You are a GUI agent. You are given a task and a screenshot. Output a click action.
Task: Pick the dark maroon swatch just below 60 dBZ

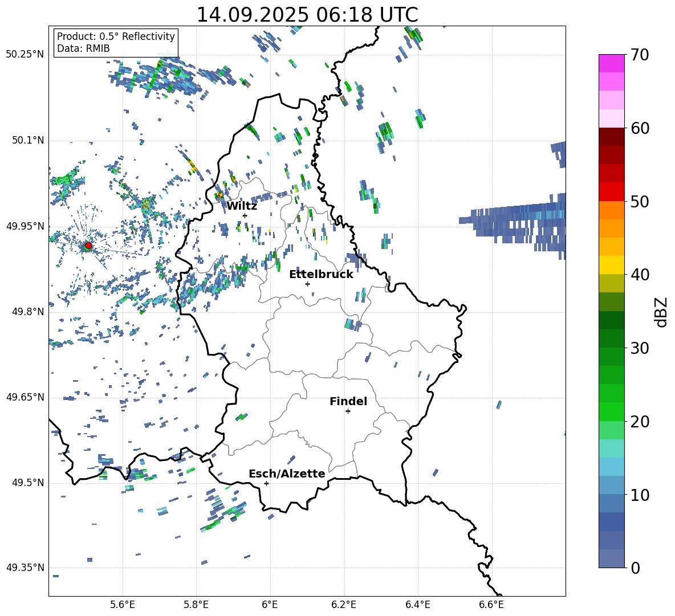click(612, 137)
